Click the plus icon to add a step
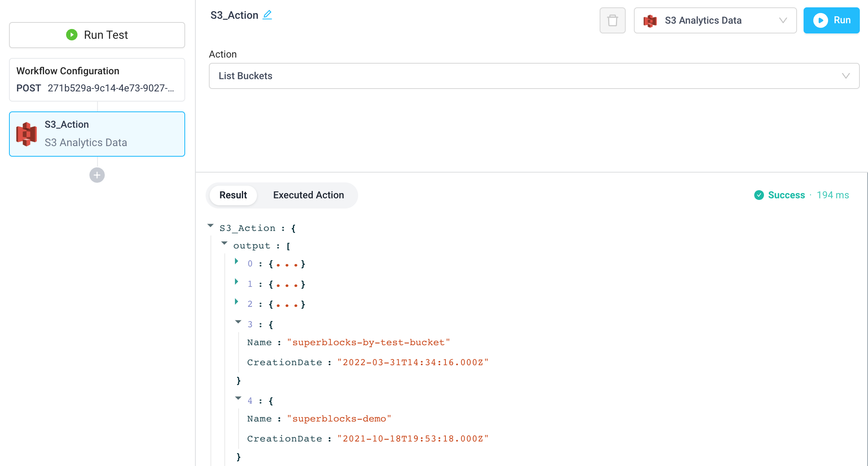The height and width of the screenshot is (466, 868). tap(97, 175)
